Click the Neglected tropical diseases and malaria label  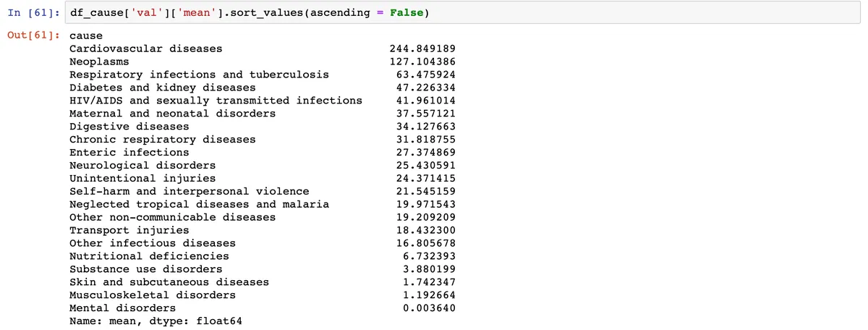coord(199,204)
